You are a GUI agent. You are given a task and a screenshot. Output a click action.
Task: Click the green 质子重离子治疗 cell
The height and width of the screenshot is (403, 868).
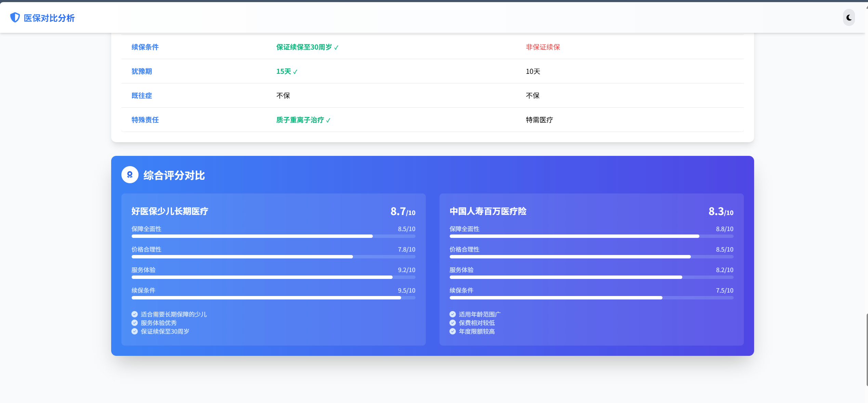(300, 120)
